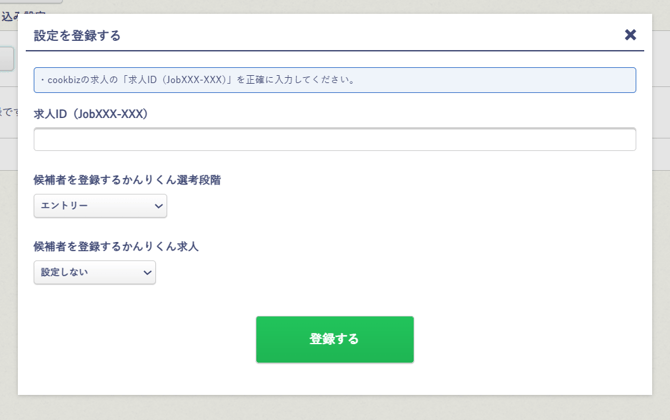Click the 求人ID（JobXXX-XXX）field label
The width and height of the screenshot is (670, 420).
tap(91, 114)
